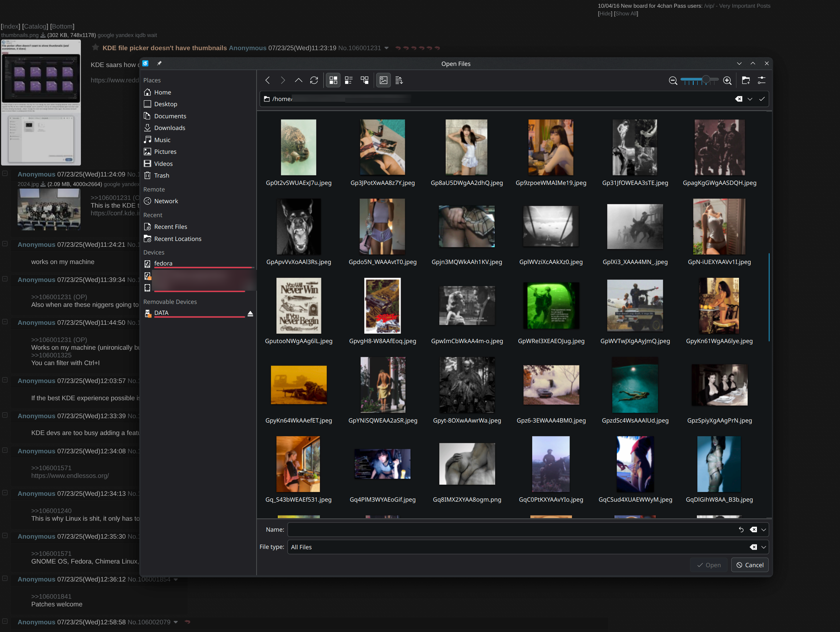Image resolution: width=840 pixels, height=632 pixels.
Task: Clear the File type filter
Action: pos(753,547)
